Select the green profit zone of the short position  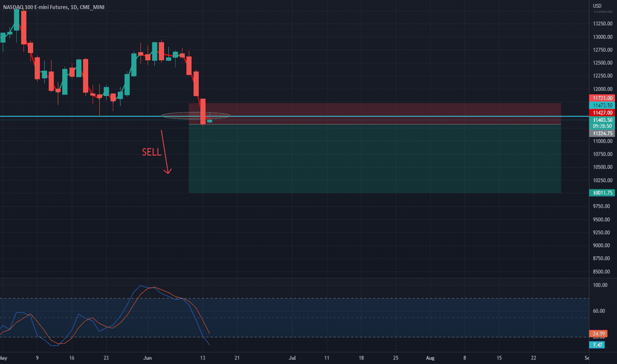pos(375,159)
